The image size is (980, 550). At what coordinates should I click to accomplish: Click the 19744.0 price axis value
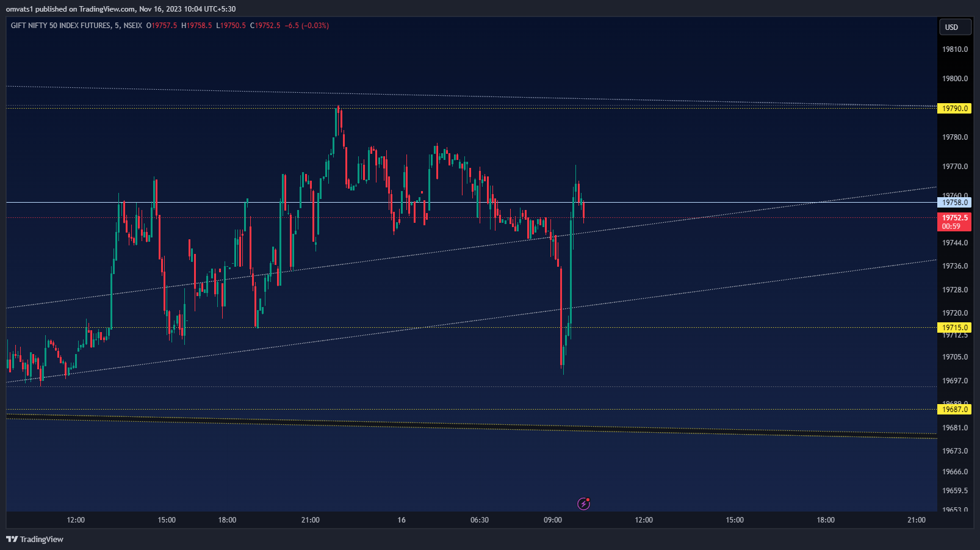point(955,243)
